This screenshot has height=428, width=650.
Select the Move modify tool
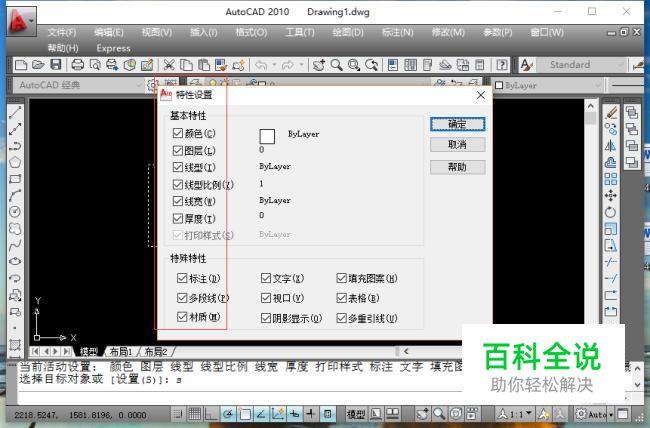[x=611, y=195]
